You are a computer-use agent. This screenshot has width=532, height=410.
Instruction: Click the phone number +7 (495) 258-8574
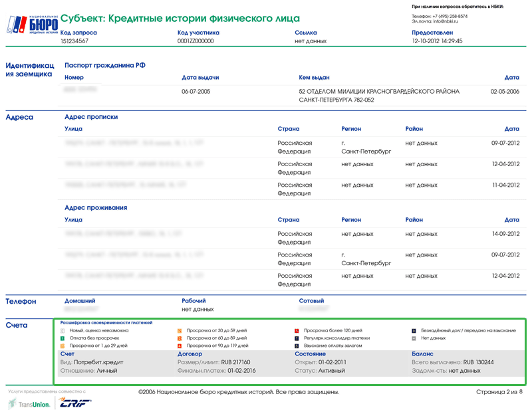coord(450,16)
